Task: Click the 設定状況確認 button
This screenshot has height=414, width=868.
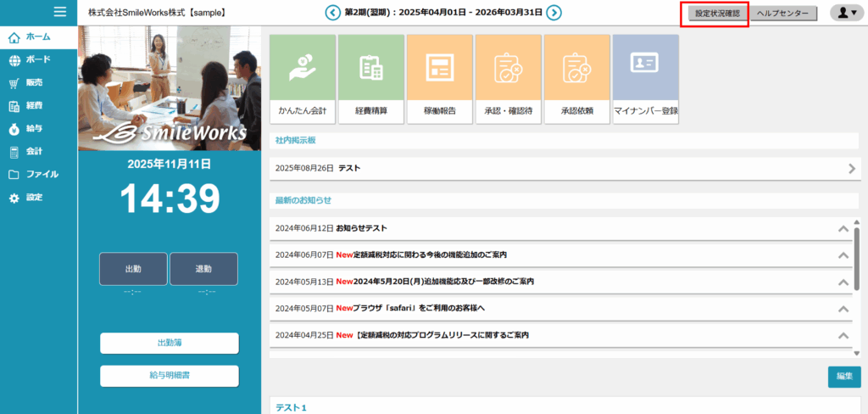Action: 717,14
